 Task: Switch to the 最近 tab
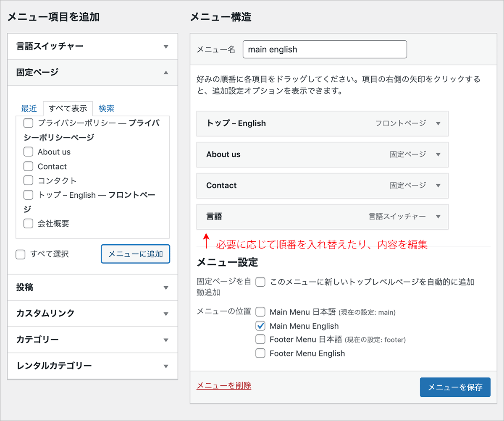click(29, 109)
